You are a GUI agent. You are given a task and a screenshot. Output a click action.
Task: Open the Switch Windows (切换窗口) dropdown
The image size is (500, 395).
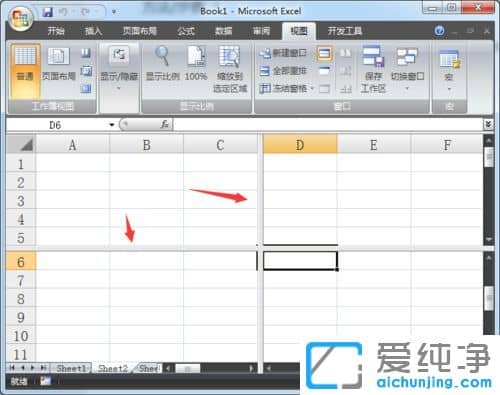(x=407, y=69)
